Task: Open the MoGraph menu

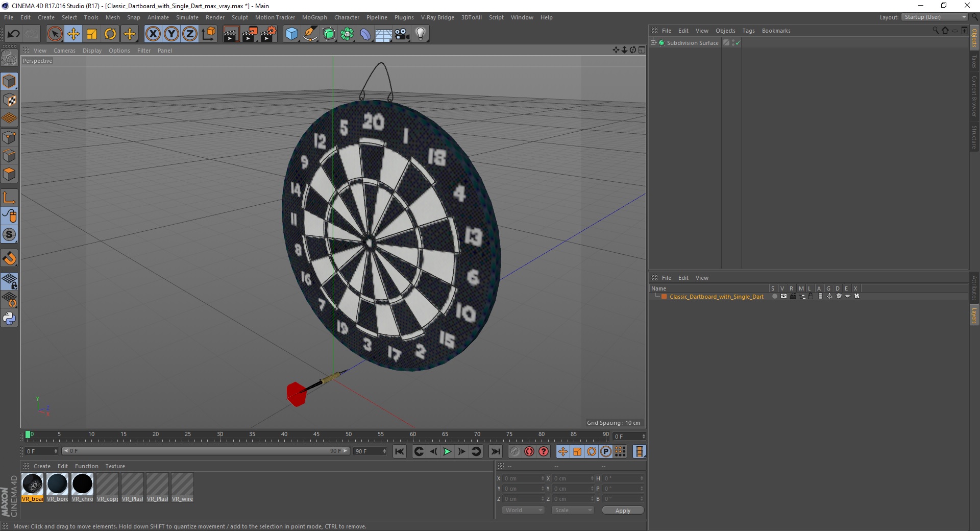Action: 314,17
